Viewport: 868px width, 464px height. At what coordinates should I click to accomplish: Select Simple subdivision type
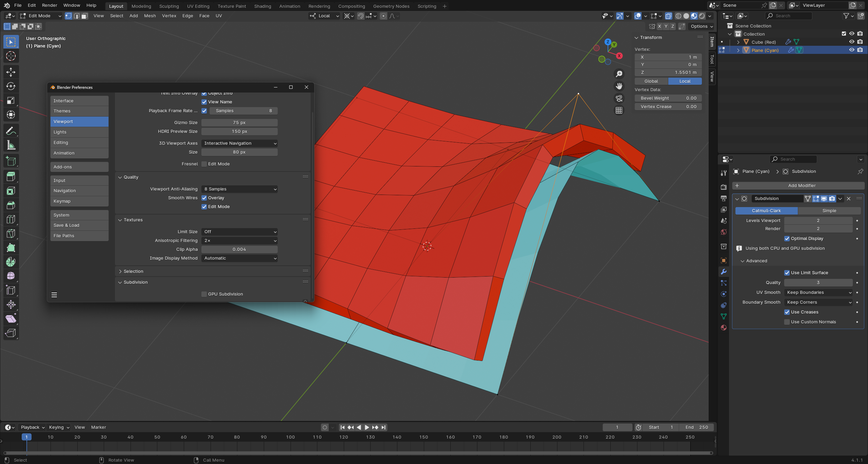[829, 211]
